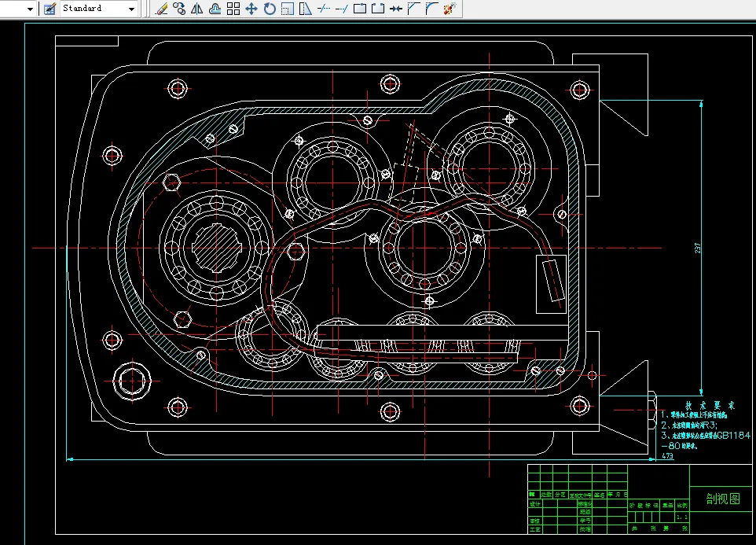Screen dimensions: 756x545
Task: Activate the Rotate tool
Action: [x=270, y=9]
